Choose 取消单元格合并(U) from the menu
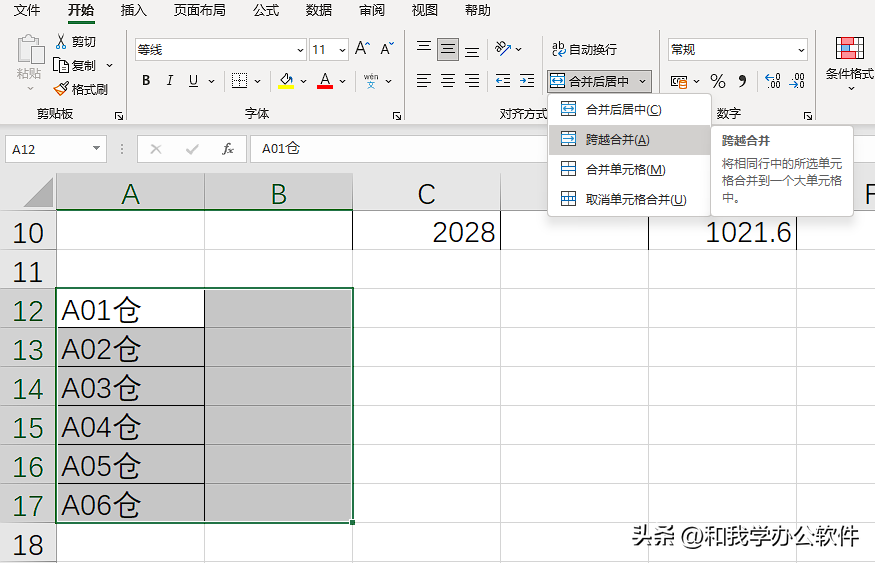This screenshot has height=563, width=875. pyautogui.click(x=629, y=199)
